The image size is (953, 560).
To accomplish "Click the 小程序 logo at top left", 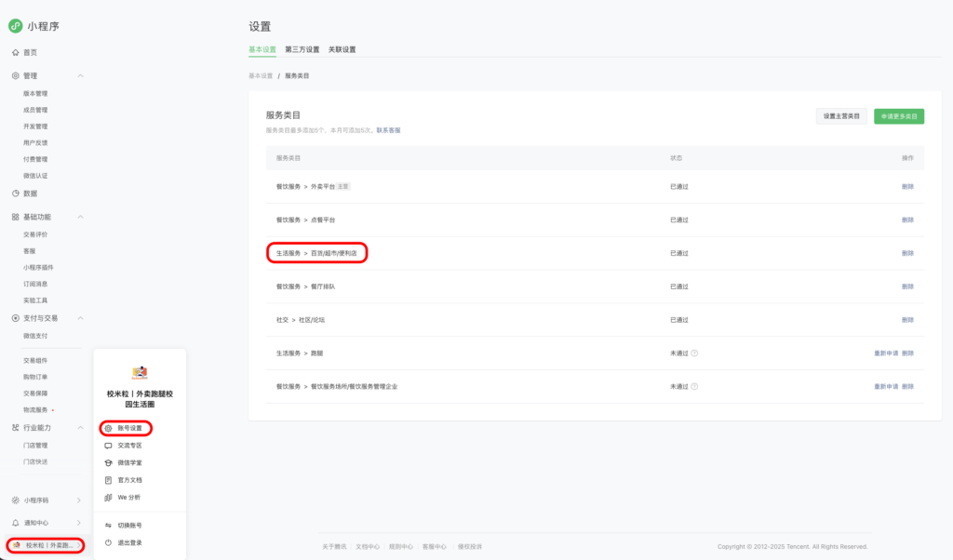I will tap(14, 26).
